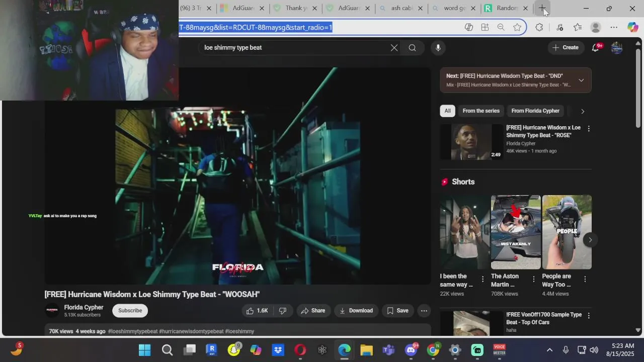
Task: Click the YouTube search magnifier icon
Action: pos(412,48)
